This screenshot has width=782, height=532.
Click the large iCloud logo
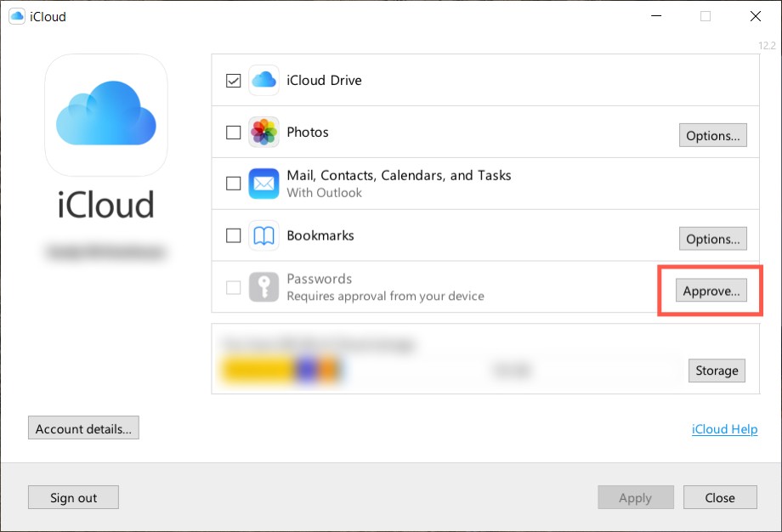click(x=106, y=116)
